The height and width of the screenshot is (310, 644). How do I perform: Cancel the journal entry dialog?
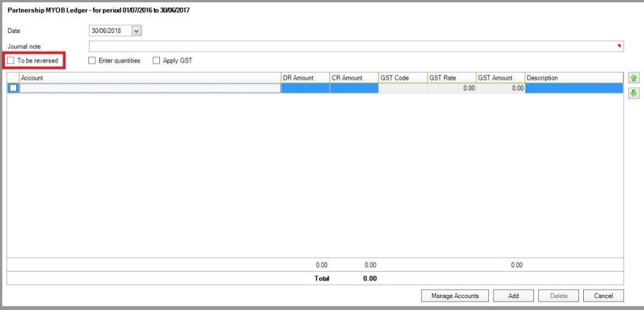pos(603,296)
